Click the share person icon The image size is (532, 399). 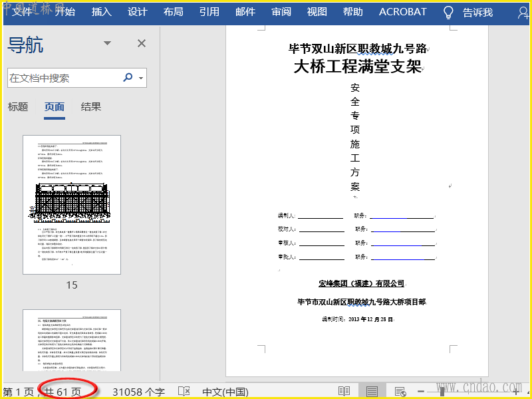(x=523, y=13)
